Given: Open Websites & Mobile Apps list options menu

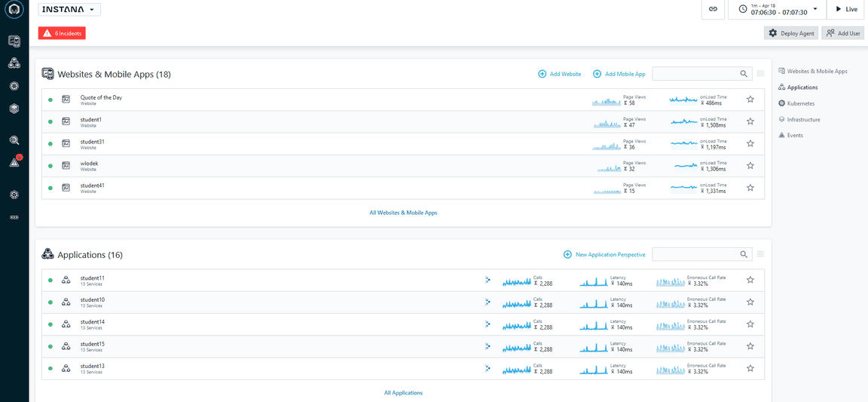Looking at the screenshot, I should tap(760, 74).
